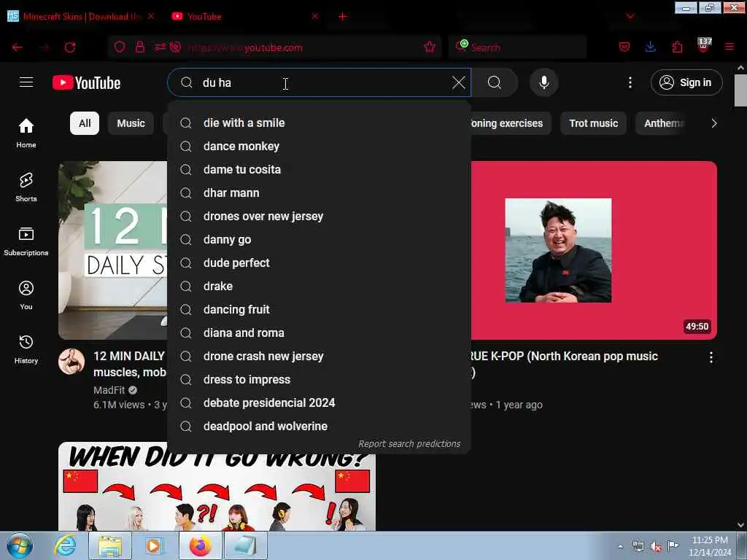This screenshot has height=560, width=747.
Task: Open the extension icon with 137 badge
Action: point(704,45)
